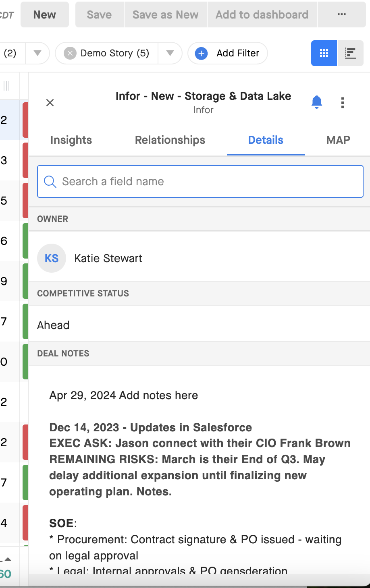Click Add to dashboard
This screenshot has width=370, height=588.
(x=262, y=14)
